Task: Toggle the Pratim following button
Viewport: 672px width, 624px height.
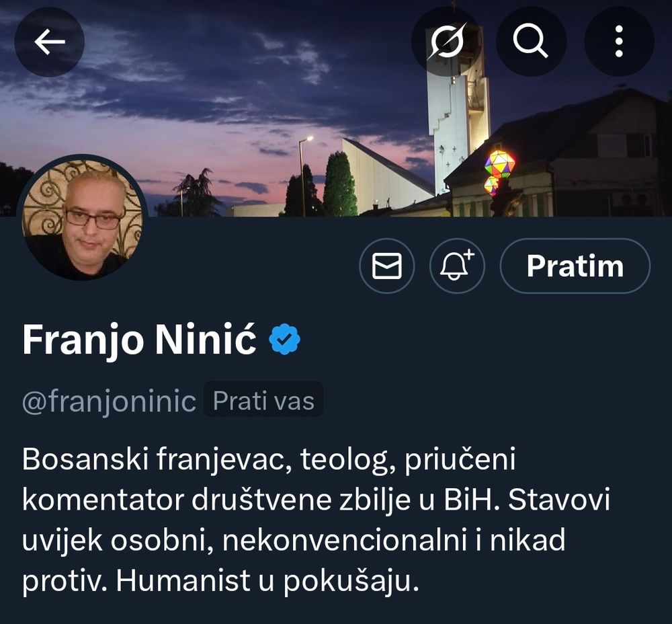Action: (575, 266)
